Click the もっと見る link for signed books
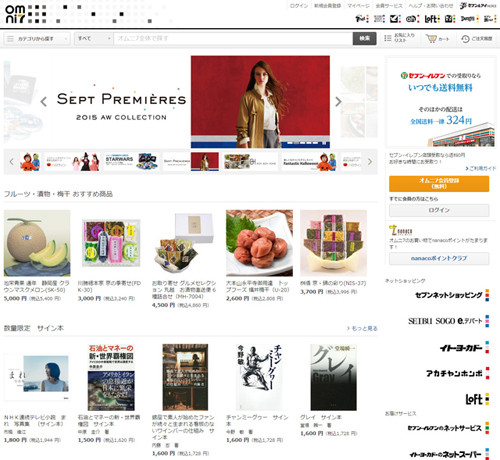Image resolution: width=500 pixels, height=460 pixels. (x=362, y=328)
